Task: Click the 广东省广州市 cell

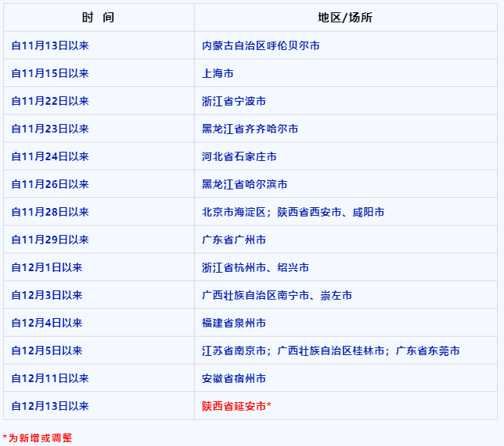Action: [345, 239]
